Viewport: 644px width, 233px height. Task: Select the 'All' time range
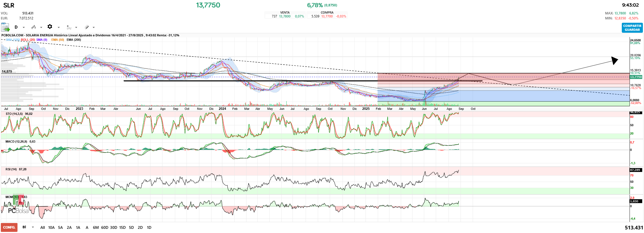[x=42, y=227]
